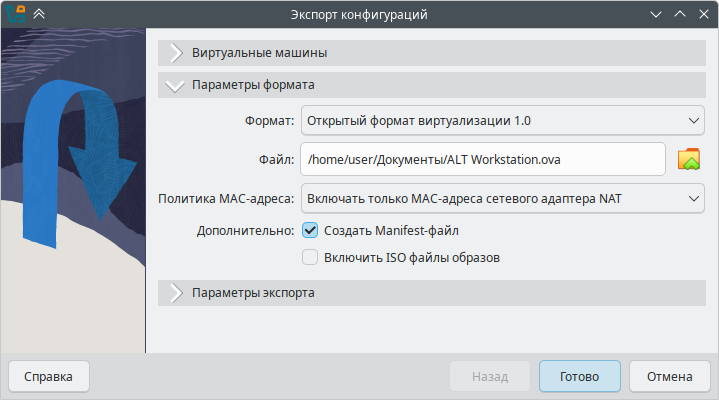The height and width of the screenshot is (400, 719).
Task: Click the keep-above double-chevron icon in title bar
Action: 39,14
